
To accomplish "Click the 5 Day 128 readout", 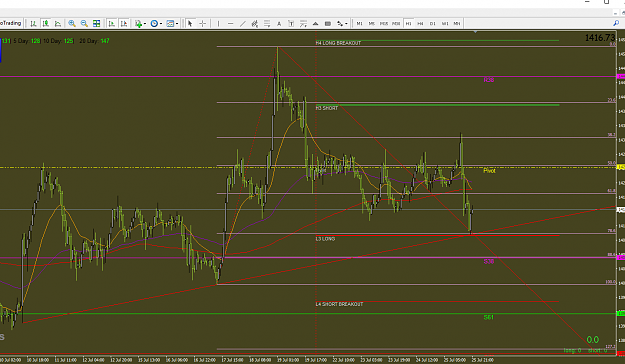I will click(x=27, y=41).
